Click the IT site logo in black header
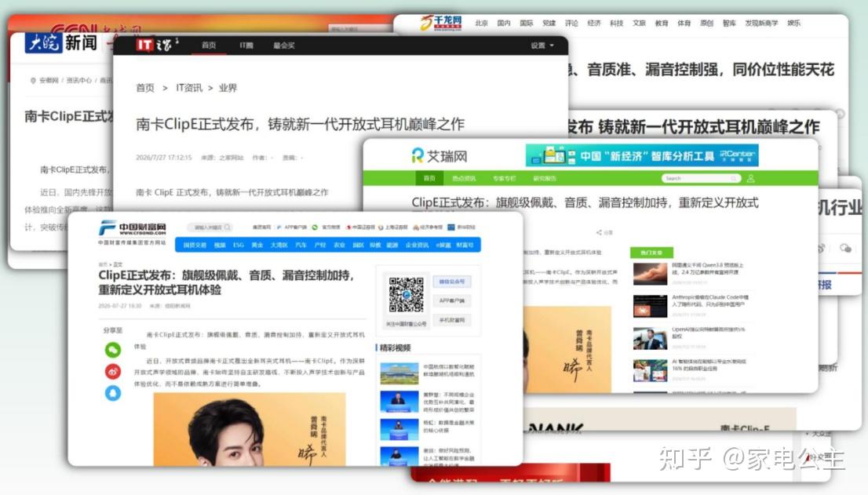 pos(157,45)
